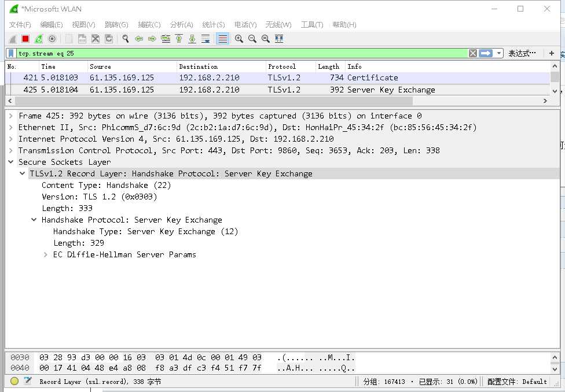The width and height of the screenshot is (565, 392).
Task: Sort by the Length column header
Action: [x=331, y=66]
